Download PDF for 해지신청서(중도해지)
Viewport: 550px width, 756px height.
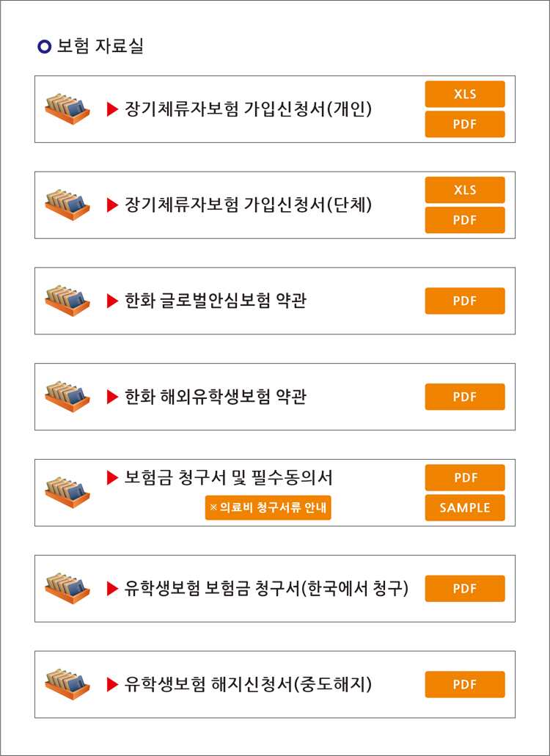pos(465,685)
